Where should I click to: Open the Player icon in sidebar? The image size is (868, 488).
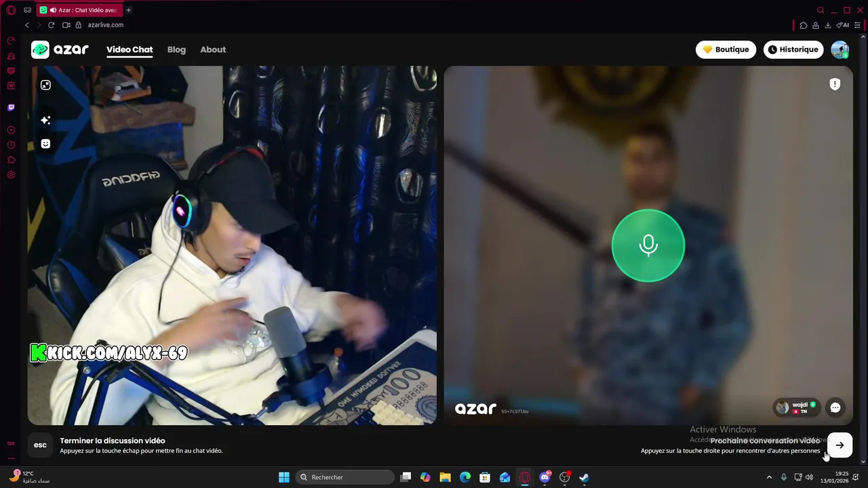pos(11,129)
